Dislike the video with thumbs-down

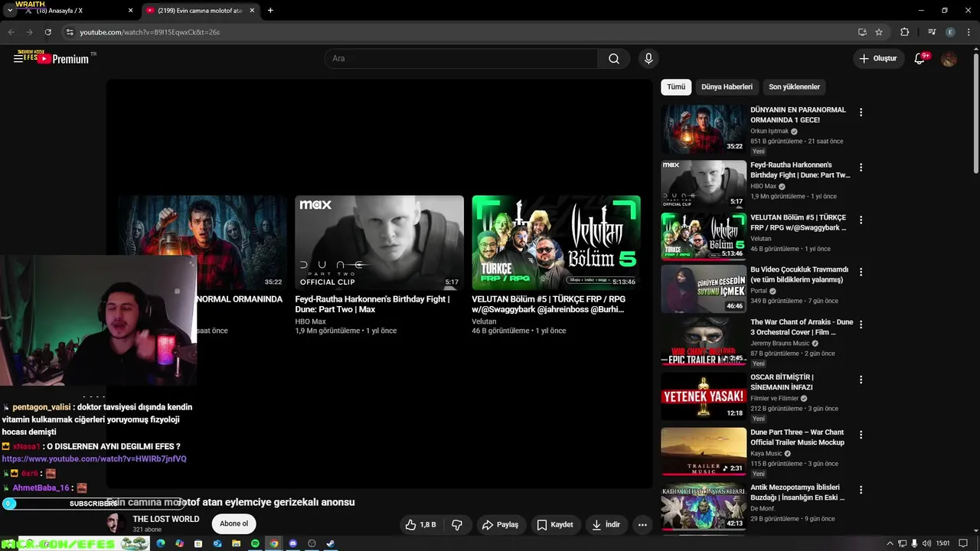point(457,525)
